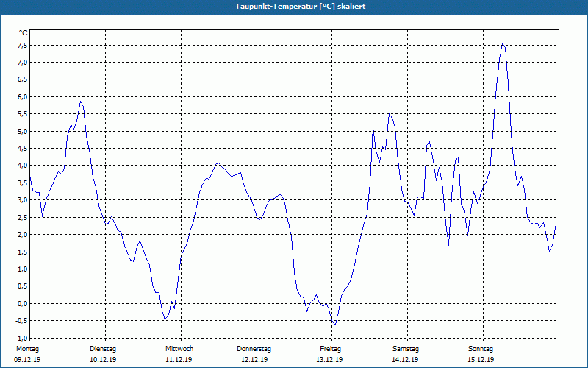Viewport: 588px width, 368px height.
Task: Click the 3,5 y-axis value
Action: click(23, 183)
